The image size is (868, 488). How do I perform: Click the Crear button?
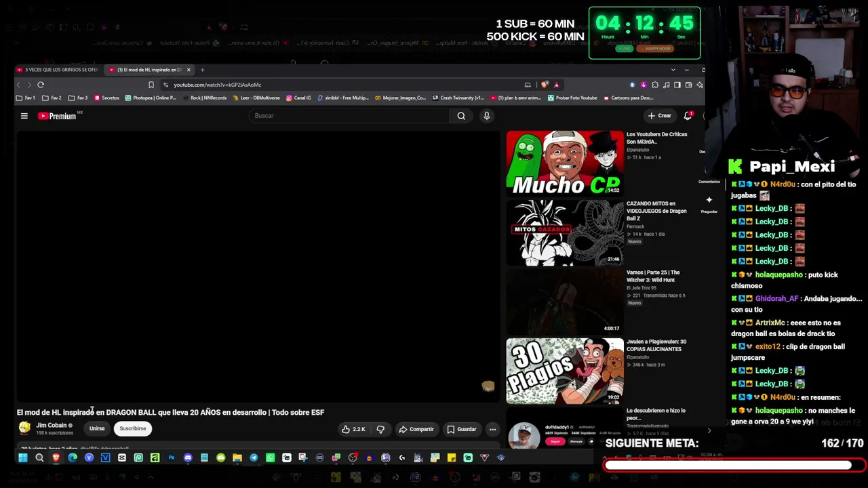(659, 116)
